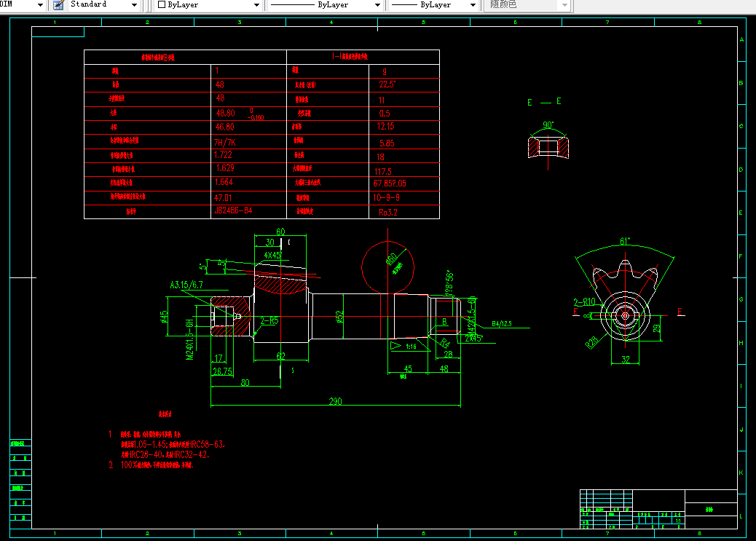Select the 290 overall length dimension
This screenshot has height=541, width=756.
[x=336, y=401]
